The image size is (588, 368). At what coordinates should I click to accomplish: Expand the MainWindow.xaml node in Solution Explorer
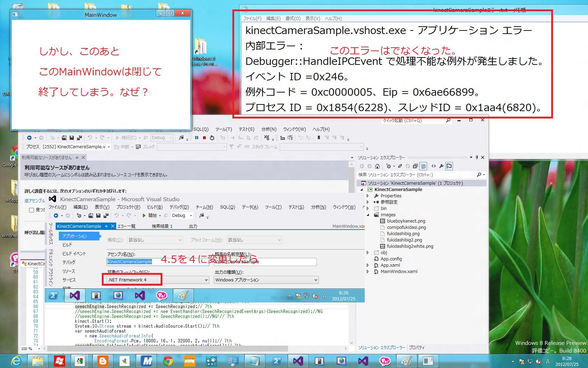[367, 272]
